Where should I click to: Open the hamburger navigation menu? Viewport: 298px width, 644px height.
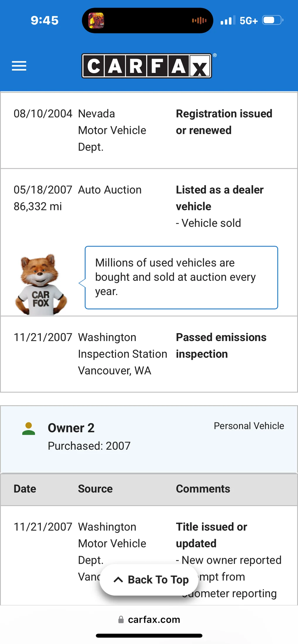click(x=19, y=66)
